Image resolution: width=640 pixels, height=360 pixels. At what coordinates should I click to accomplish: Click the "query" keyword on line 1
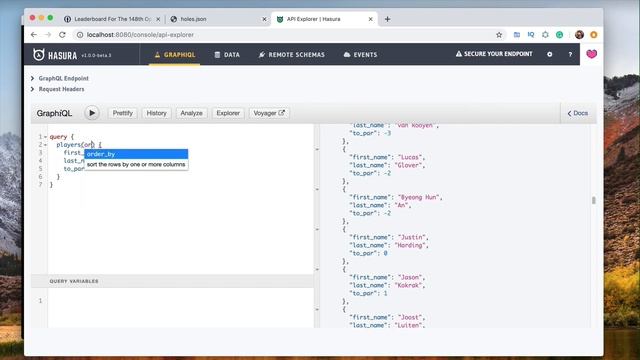[x=58, y=137]
